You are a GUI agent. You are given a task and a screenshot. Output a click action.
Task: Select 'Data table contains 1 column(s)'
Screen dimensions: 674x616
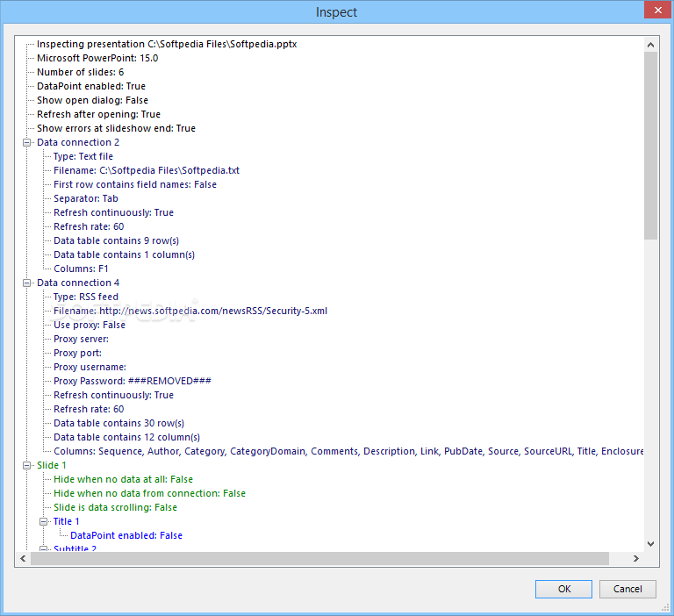(125, 254)
